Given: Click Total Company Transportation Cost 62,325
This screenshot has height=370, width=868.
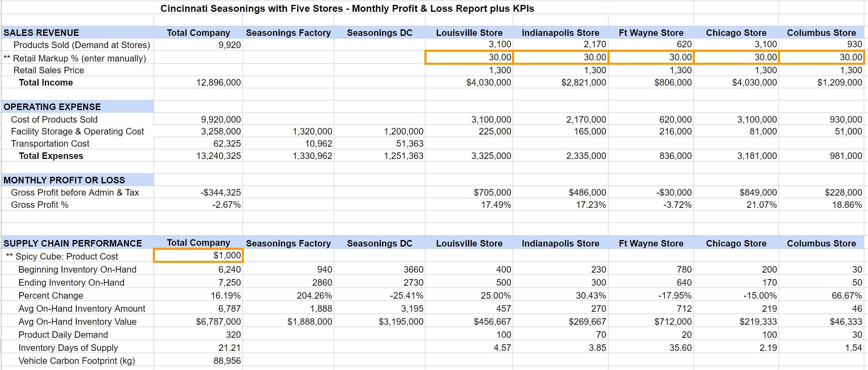Looking at the screenshot, I should (x=227, y=143).
